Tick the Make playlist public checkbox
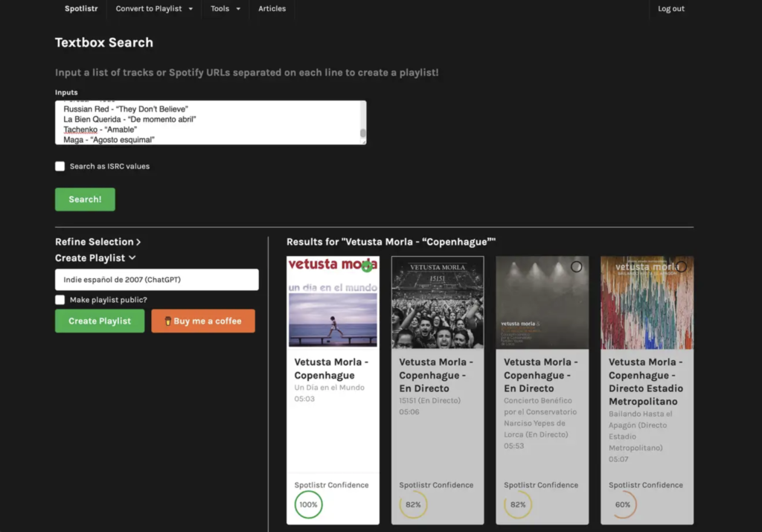 point(60,300)
